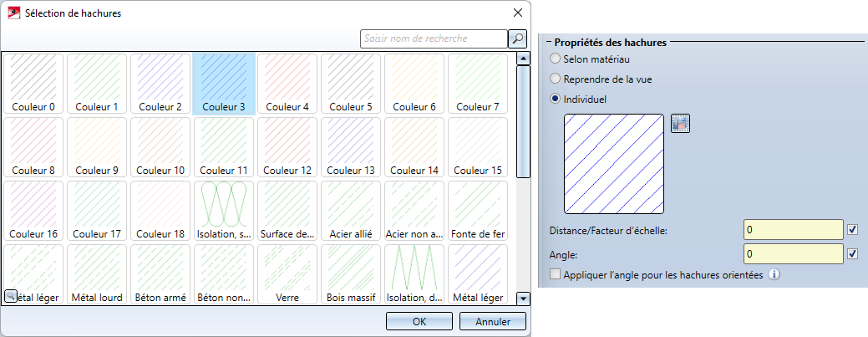Viewport: 868px width, 337px height.
Task: Select the Isolation wavy hatch pattern
Action: pyautogui.click(x=225, y=211)
